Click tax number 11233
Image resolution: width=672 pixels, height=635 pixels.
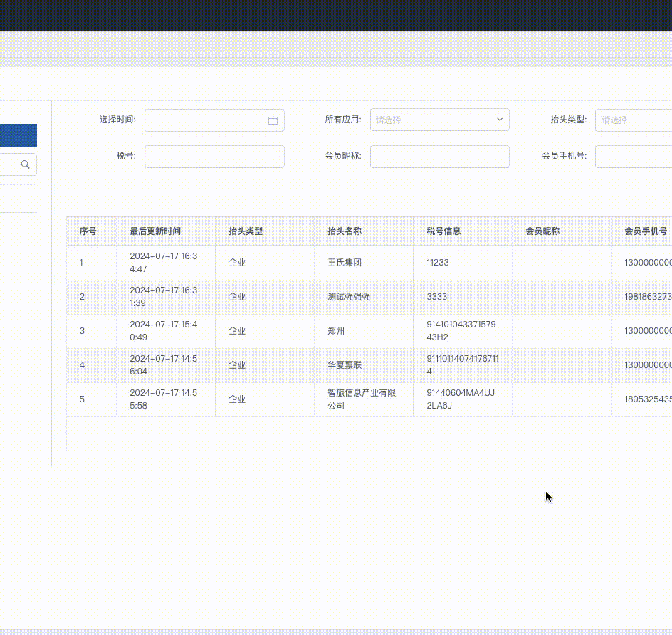tap(438, 263)
